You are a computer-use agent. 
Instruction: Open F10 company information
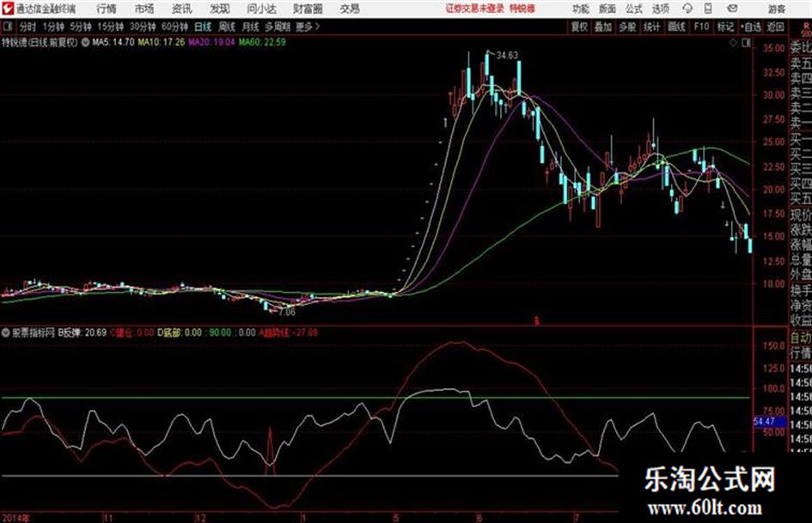pos(702,27)
